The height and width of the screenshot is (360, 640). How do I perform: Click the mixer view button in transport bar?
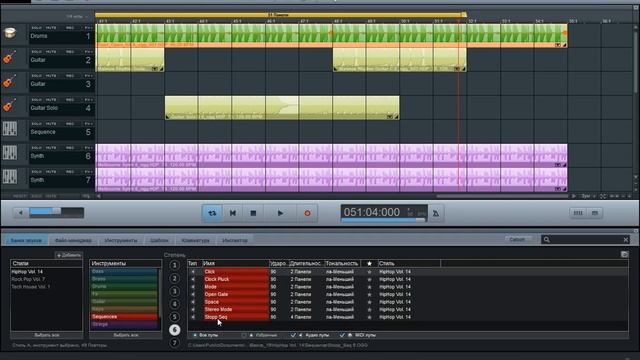pyautogui.click(x=578, y=213)
